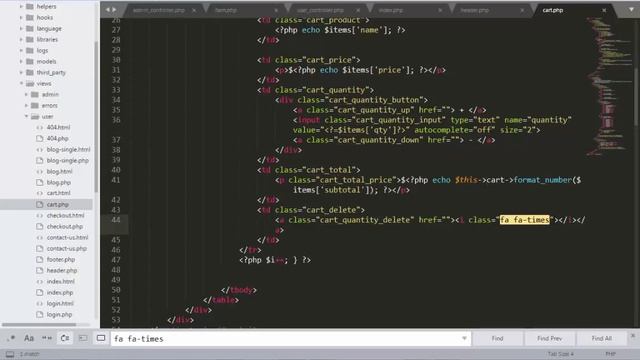Click contact-us.php file icon
Viewport: 640px width, 360px height.
click(x=40, y=248)
